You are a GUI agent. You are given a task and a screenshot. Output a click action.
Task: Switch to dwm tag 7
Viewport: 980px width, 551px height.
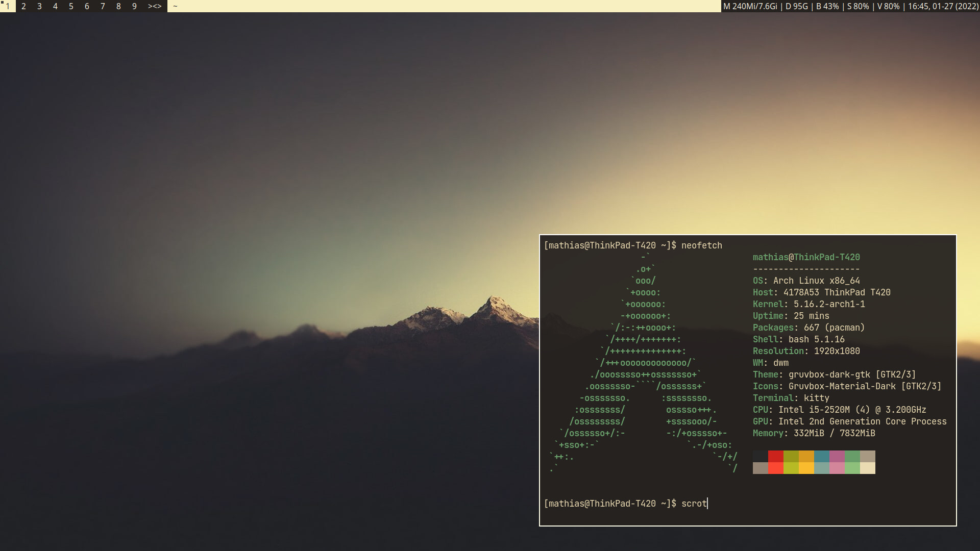point(103,6)
